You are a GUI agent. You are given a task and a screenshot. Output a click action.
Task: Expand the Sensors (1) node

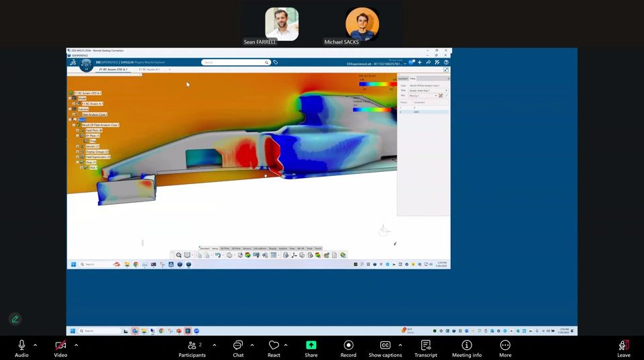click(78, 146)
